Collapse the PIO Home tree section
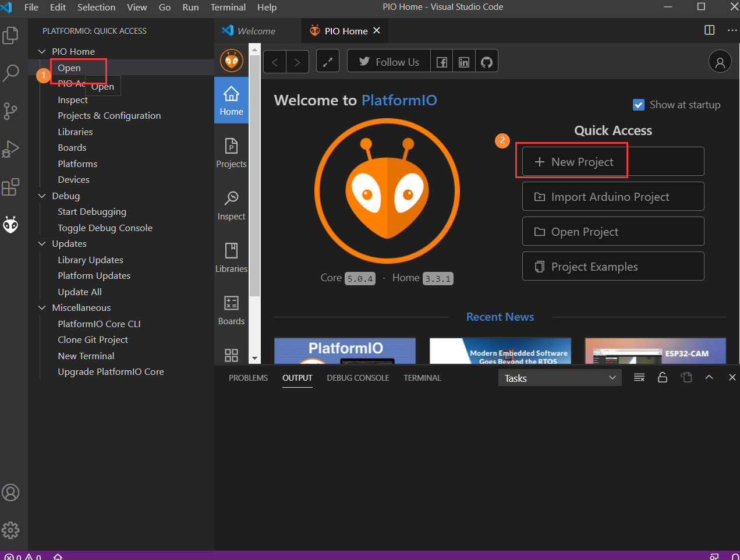 (x=42, y=51)
